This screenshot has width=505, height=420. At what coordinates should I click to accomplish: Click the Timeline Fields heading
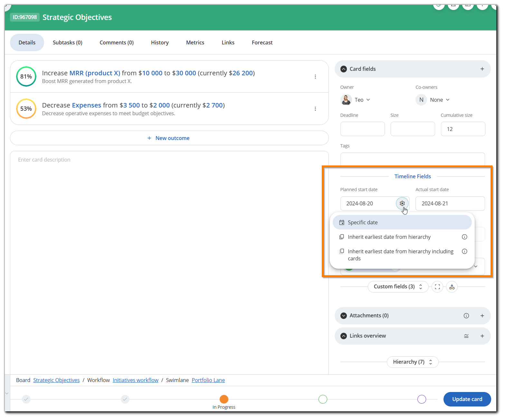click(x=413, y=176)
